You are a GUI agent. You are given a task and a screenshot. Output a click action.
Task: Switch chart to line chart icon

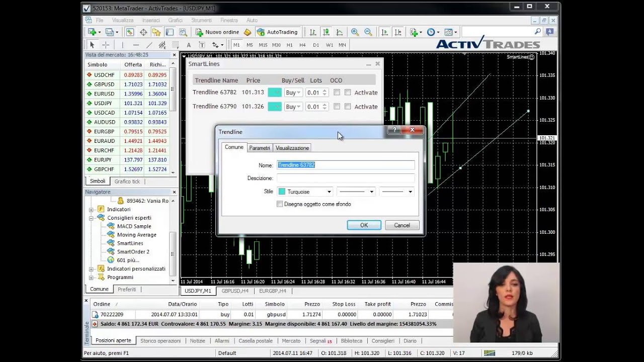(340, 32)
